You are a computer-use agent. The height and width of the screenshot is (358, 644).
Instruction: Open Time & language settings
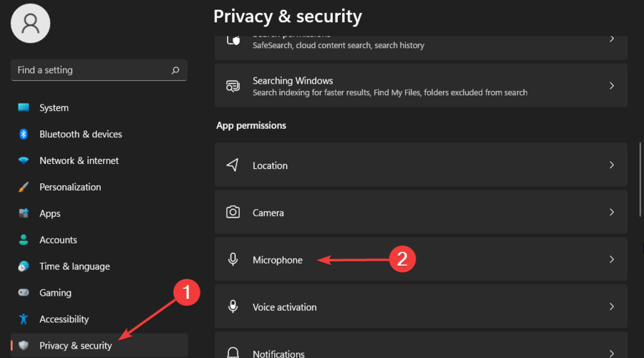tap(74, 266)
